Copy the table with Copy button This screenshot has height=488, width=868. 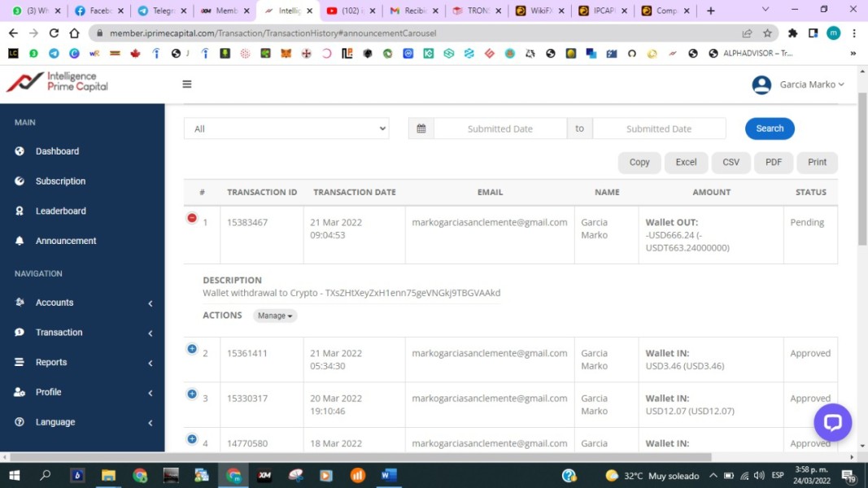(x=639, y=162)
